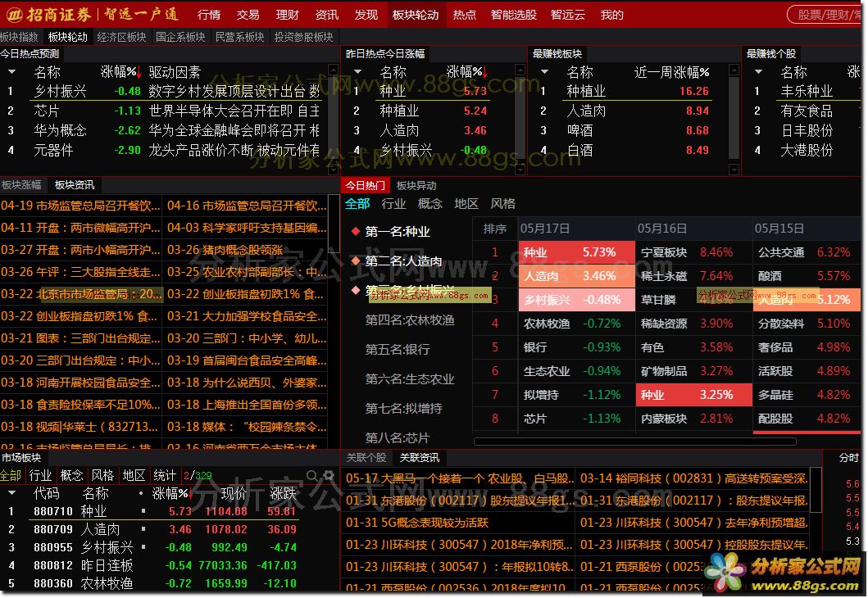Screen dimensions: 868x598
Task: Expand the triangle menu in 昨日热点今日涨幅 header
Action: (x=357, y=72)
